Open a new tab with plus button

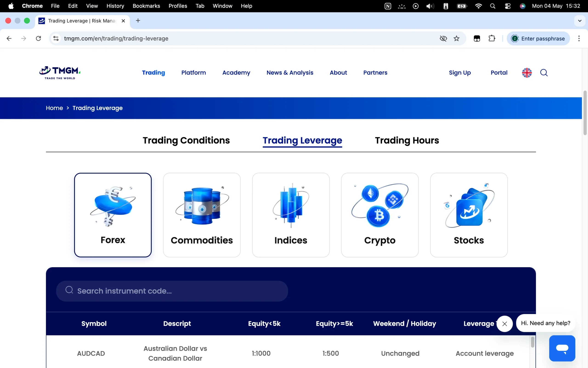click(x=138, y=21)
